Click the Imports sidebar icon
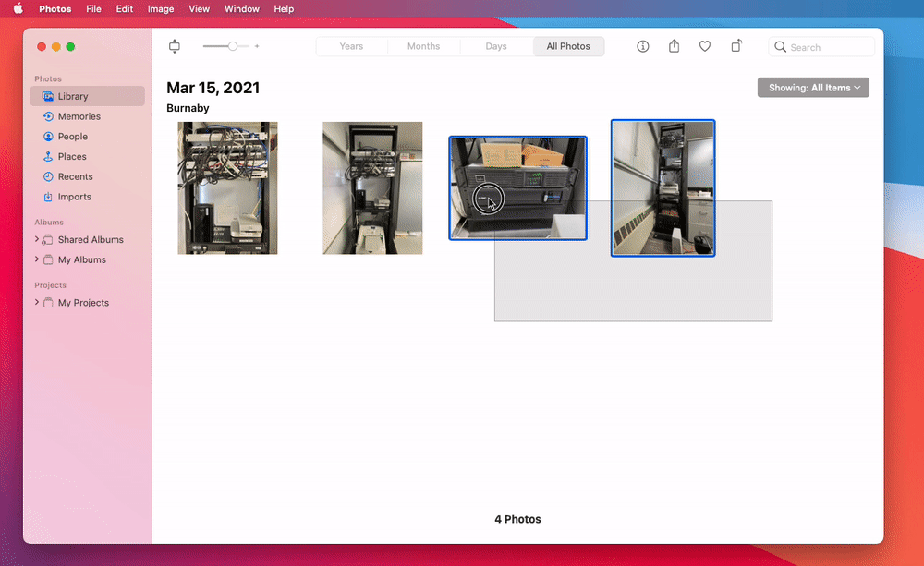Screen dimensions: 924x566 [x=48, y=196]
